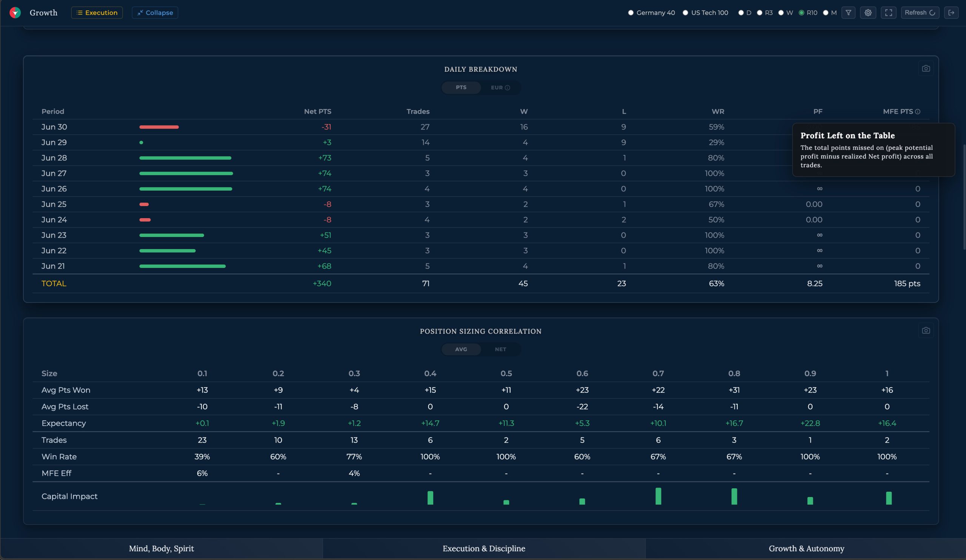
Task: Choose the W weekly radio option
Action: tap(781, 13)
